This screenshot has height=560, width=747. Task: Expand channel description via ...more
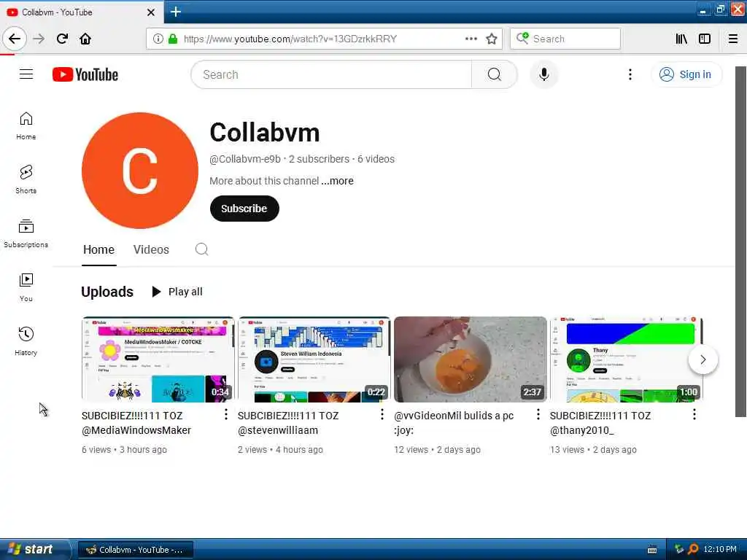point(337,181)
